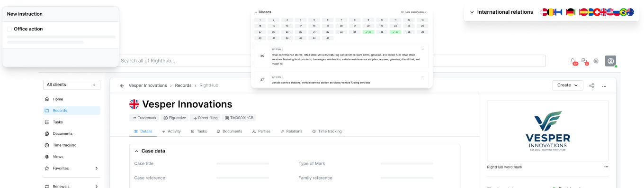This screenshot has width=644, height=188.
Task: Deselect class 35 in Classes grid
Action: [x=368, y=32]
